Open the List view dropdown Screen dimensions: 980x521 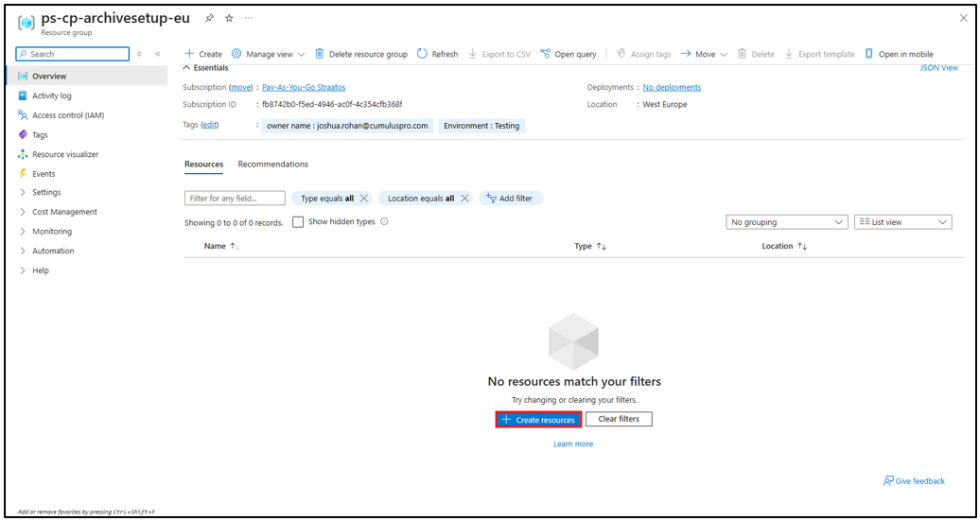(x=902, y=222)
